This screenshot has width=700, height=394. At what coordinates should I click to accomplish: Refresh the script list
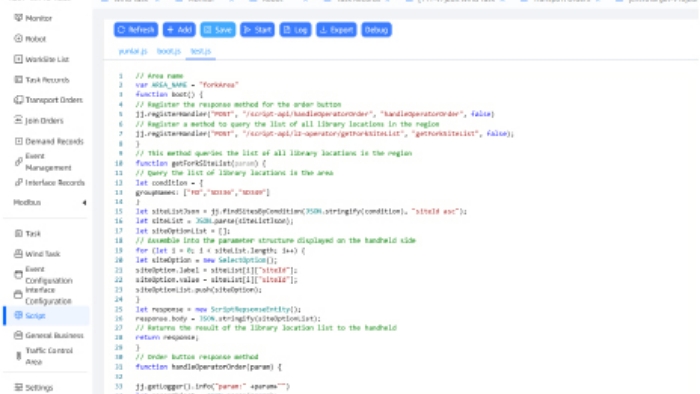[136, 30]
